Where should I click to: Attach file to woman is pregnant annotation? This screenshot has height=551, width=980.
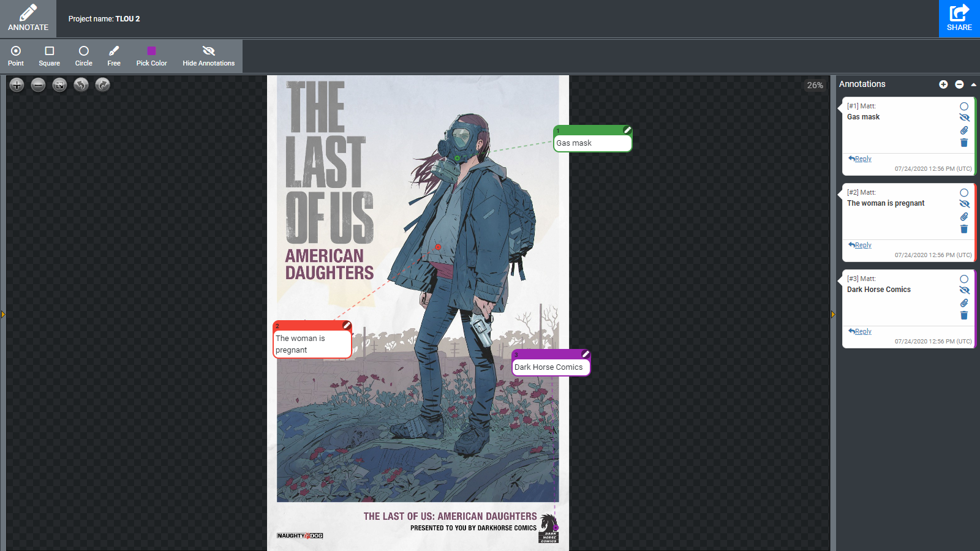(x=964, y=217)
